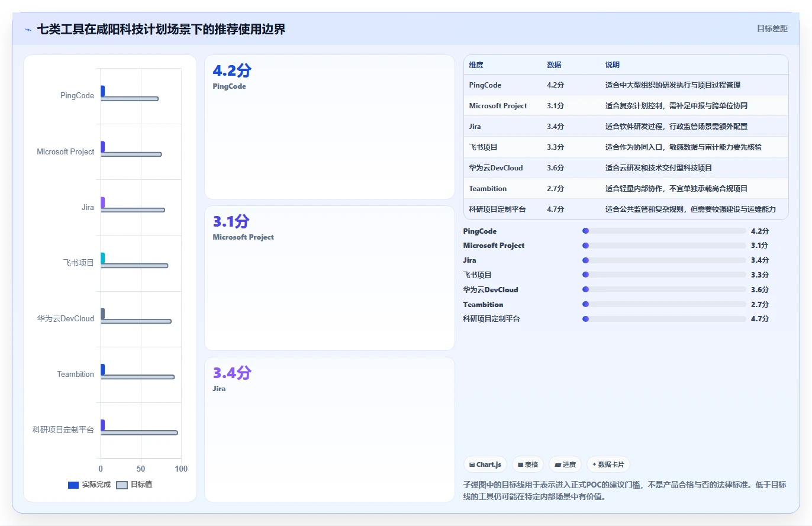812x526 pixels.
Task: Click Teambition axis label in chart
Action: pyautogui.click(x=75, y=374)
